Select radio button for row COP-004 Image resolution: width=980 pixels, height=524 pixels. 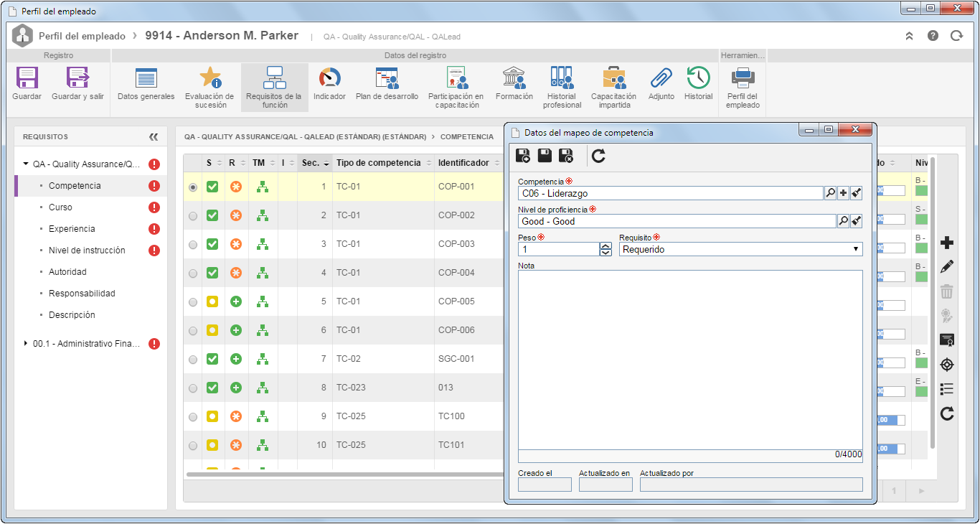193,273
